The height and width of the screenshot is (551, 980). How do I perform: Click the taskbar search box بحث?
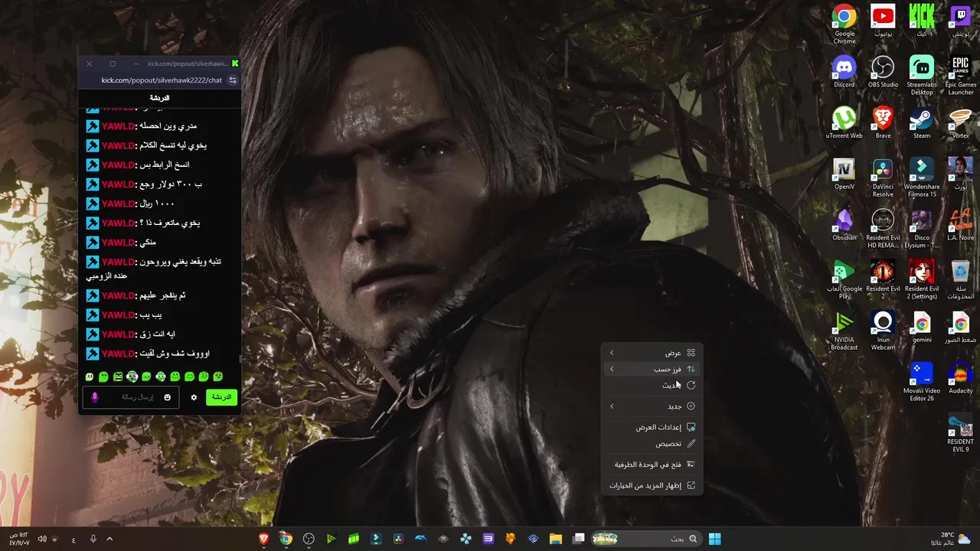tap(646, 539)
